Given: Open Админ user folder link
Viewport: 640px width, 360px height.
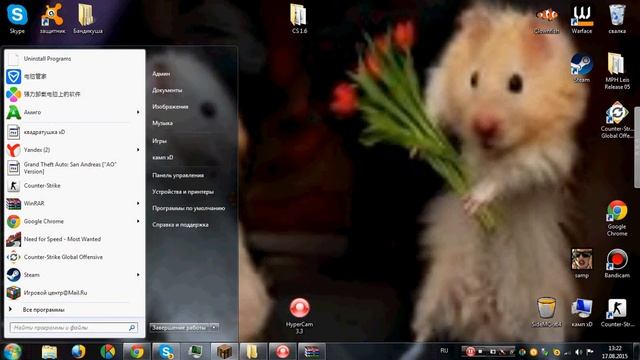Looking at the screenshot, I should (161, 74).
